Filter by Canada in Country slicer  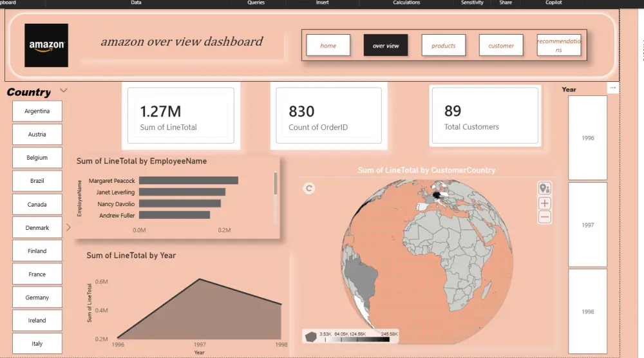(x=37, y=205)
